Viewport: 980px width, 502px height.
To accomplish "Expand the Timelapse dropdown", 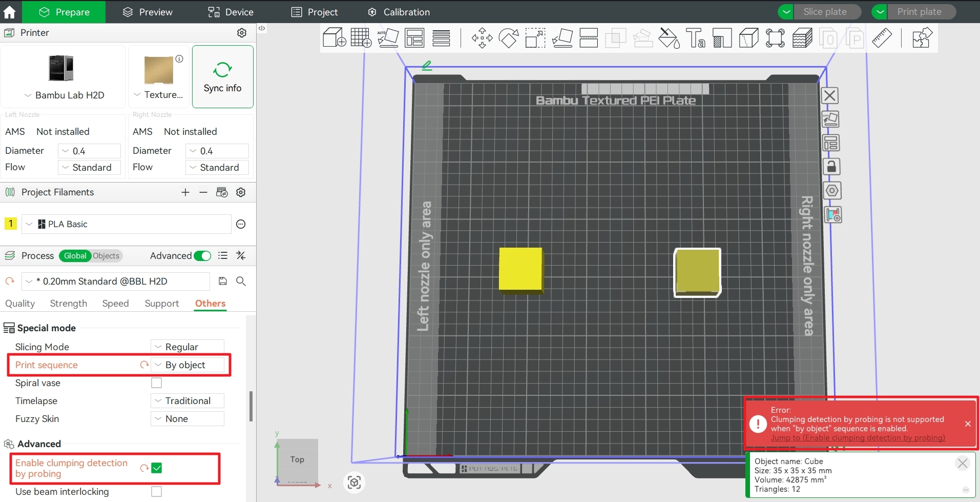I will 187,401.
